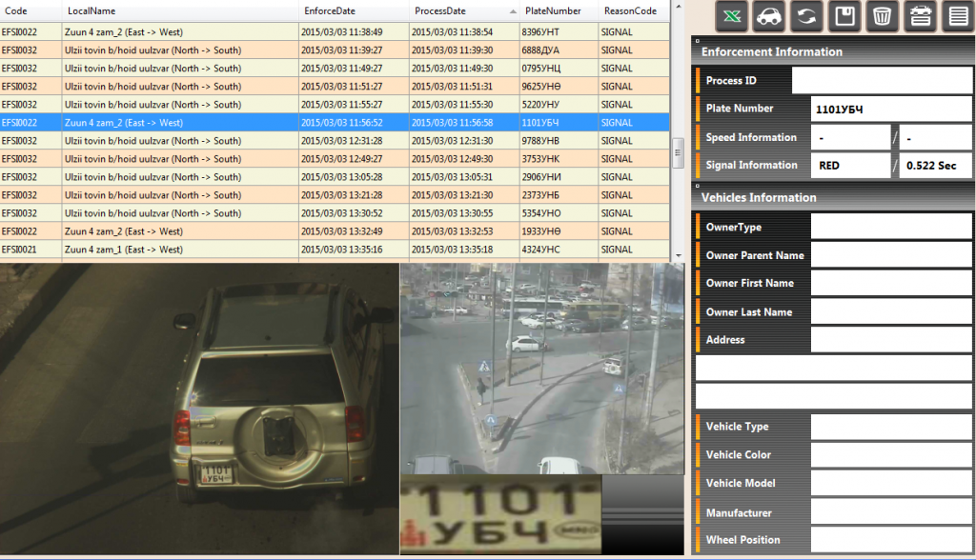Click the Process ID input field
976x560 pixels.
[x=881, y=81]
